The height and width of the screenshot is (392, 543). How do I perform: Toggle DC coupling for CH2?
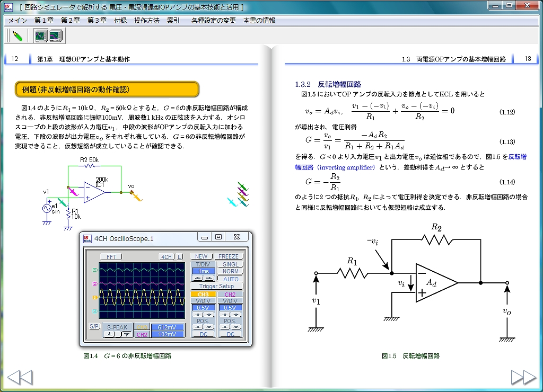point(230,334)
